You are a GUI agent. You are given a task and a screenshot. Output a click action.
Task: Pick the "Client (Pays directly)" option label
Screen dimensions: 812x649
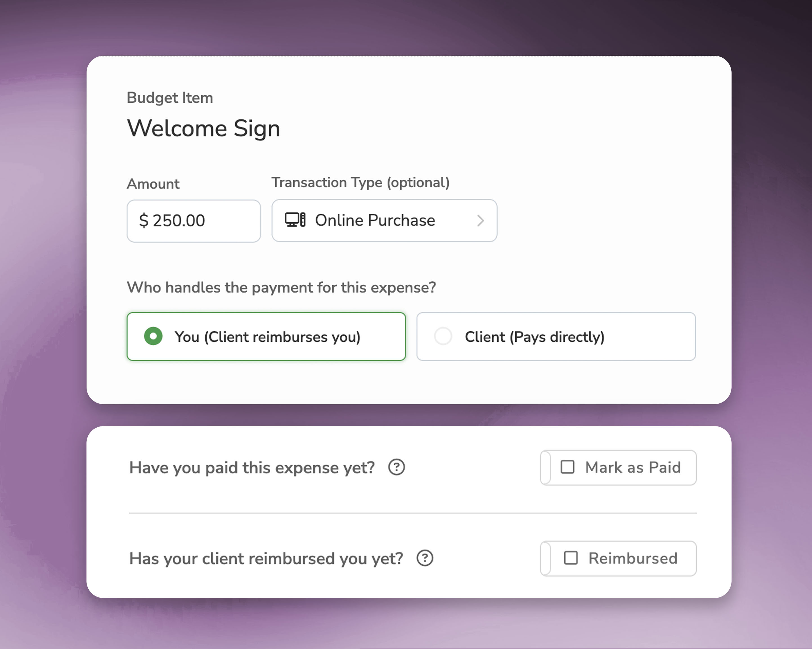pyautogui.click(x=534, y=337)
